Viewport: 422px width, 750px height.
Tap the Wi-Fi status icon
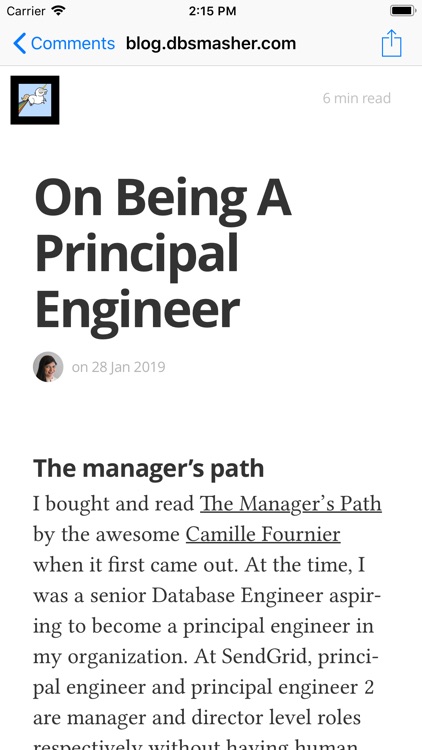click(58, 11)
